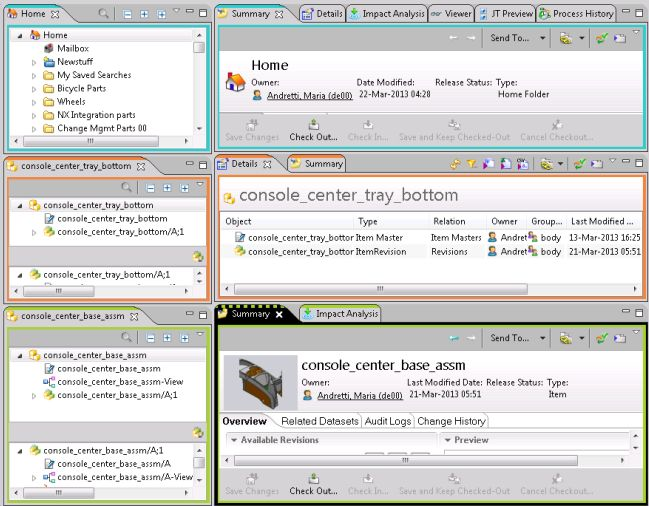649x506 pixels.
Task: Open the Related Datasets tab
Action: (x=319, y=421)
